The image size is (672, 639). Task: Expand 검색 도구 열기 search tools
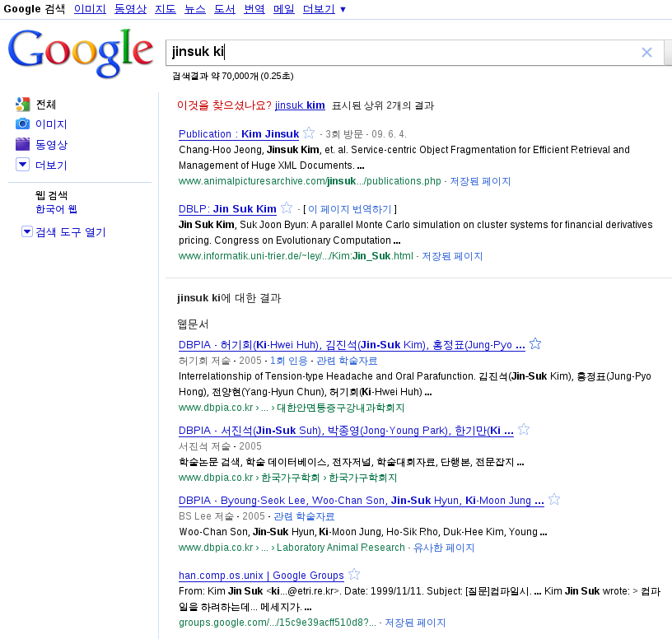pos(63,232)
